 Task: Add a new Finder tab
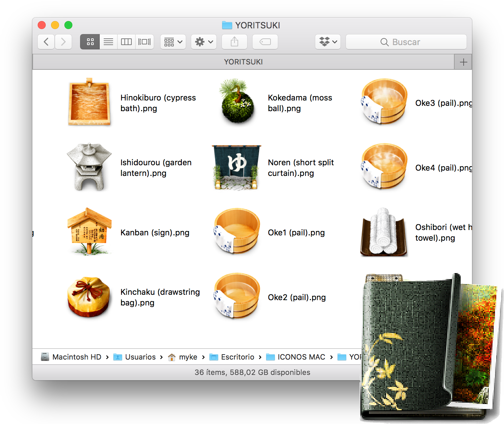click(x=463, y=62)
